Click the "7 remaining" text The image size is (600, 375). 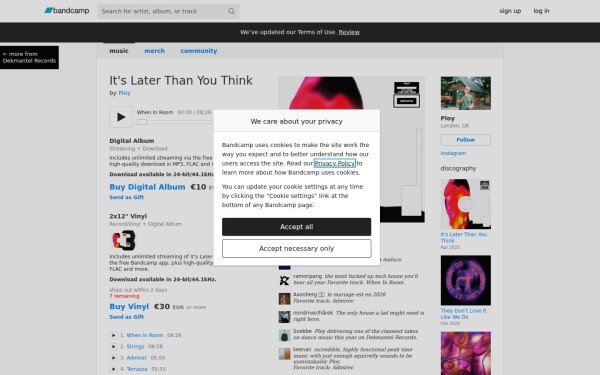coord(124,296)
